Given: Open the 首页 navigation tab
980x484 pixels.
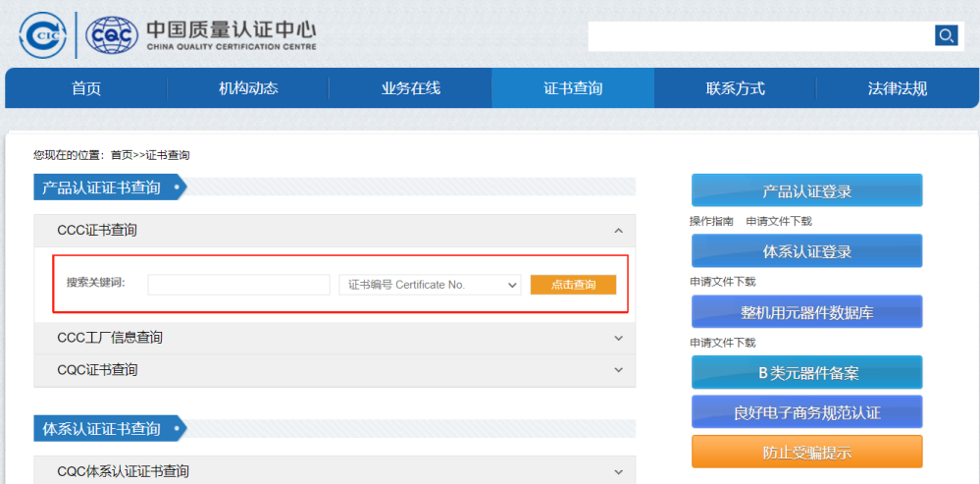Looking at the screenshot, I should click(86, 88).
